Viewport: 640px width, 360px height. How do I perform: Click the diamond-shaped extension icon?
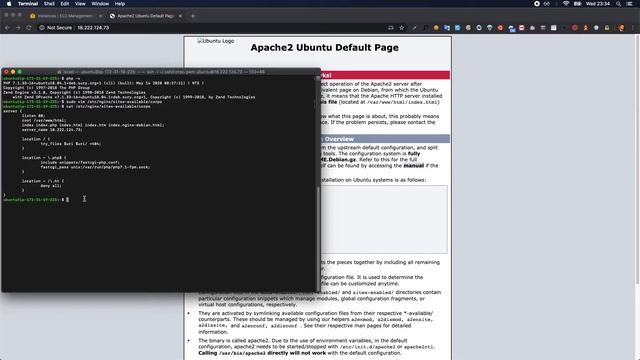coord(490,28)
